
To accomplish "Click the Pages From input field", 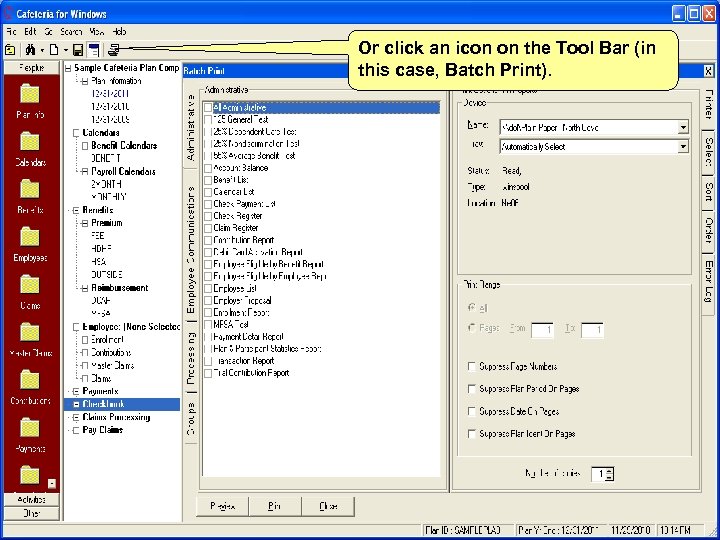I will tap(542, 330).
